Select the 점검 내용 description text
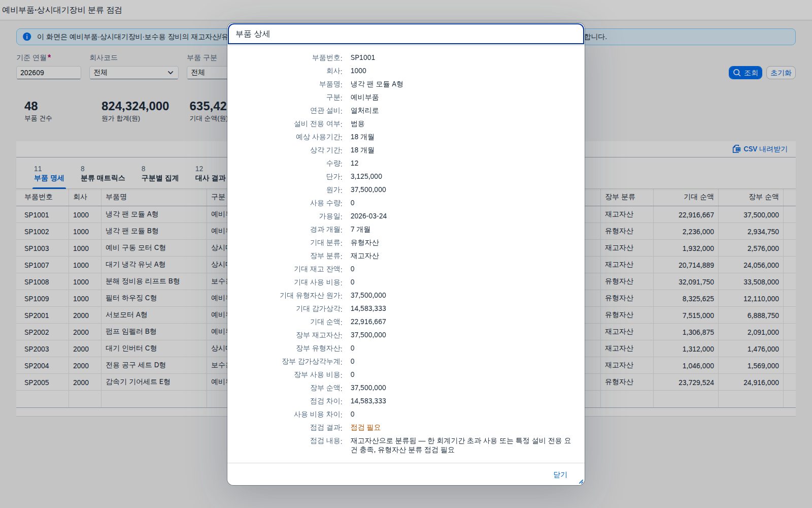The width and height of the screenshot is (812, 508). (x=461, y=446)
